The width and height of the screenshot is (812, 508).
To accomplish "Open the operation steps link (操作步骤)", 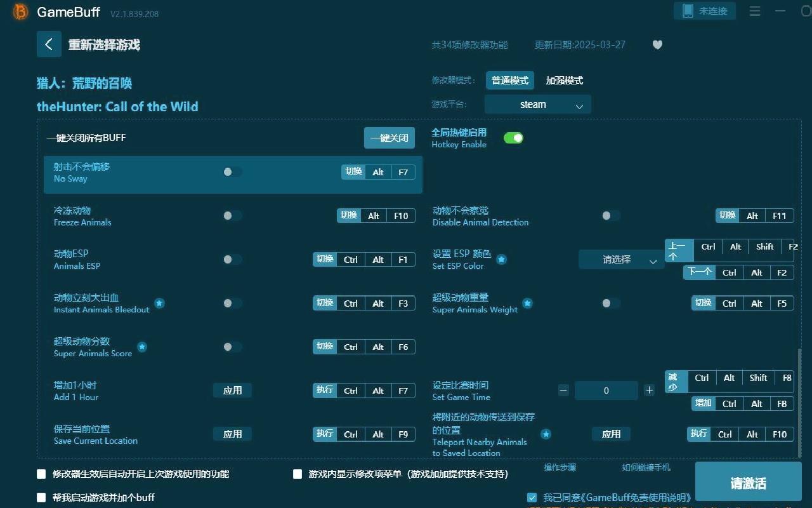I will [x=560, y=467].
